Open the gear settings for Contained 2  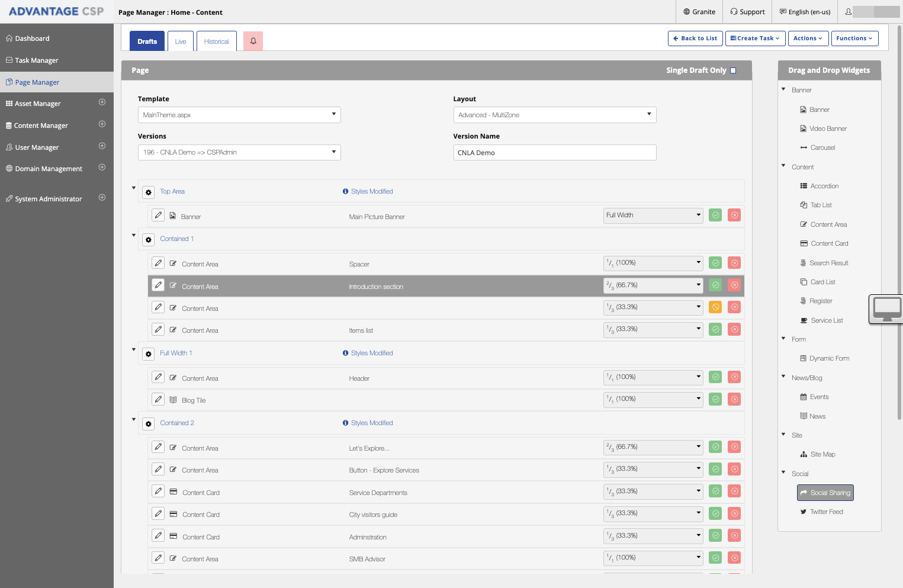tap(149, 424)
